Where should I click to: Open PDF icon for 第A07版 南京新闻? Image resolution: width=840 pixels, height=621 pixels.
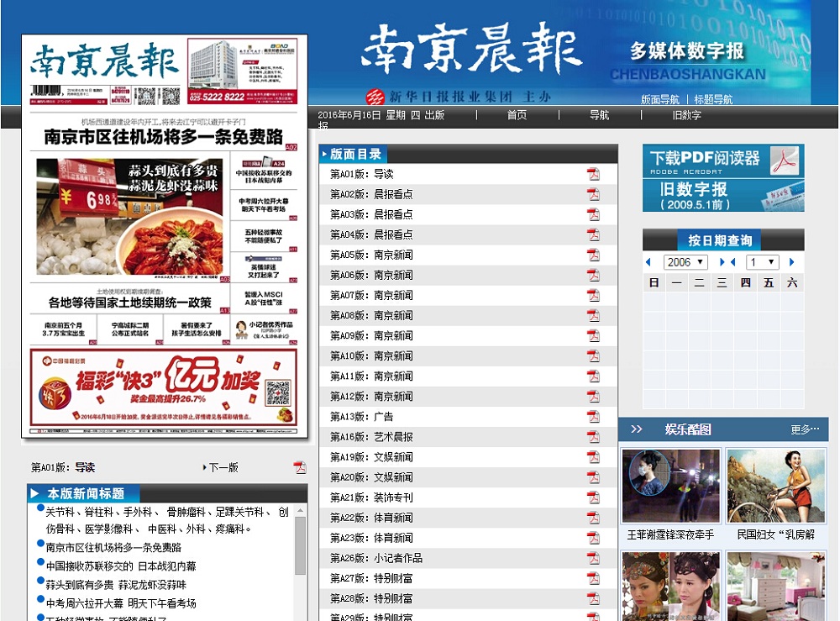click(593, 295)
